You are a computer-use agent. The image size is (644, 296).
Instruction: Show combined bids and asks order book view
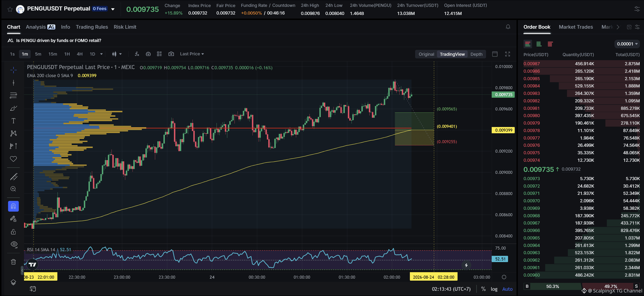(x=528, y=44)
